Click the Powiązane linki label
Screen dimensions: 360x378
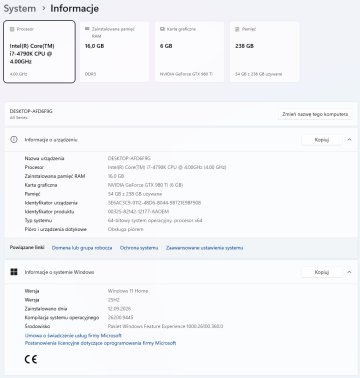[27, 247]
